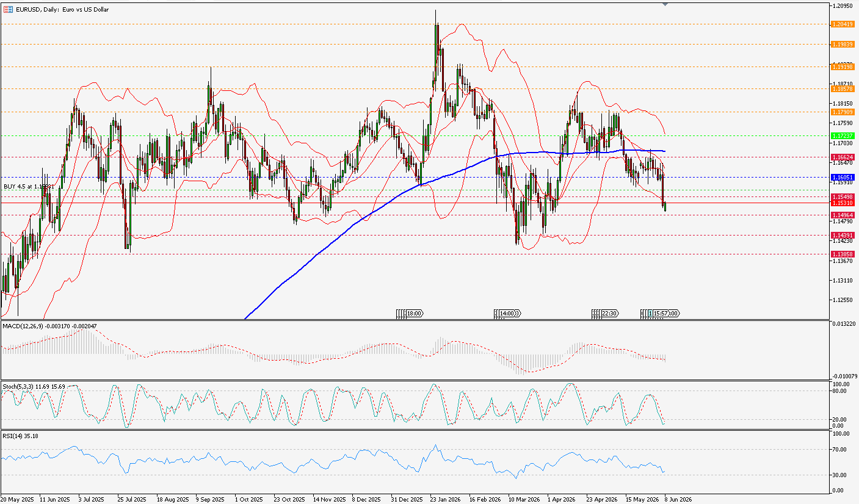Click the chart icon beside the EURUSD title
This screenshot has height=504, width=859.
tap(8, 10)
